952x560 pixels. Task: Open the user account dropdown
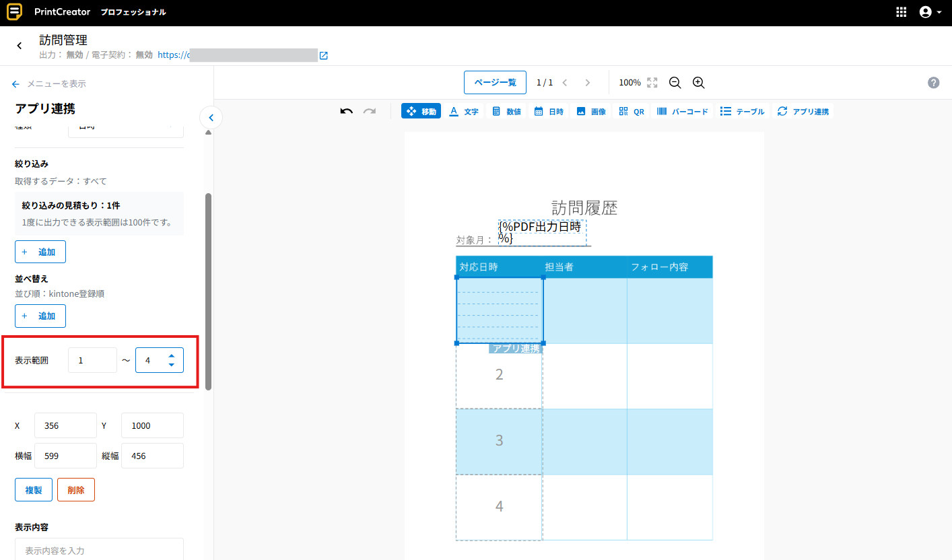point(930,12)
